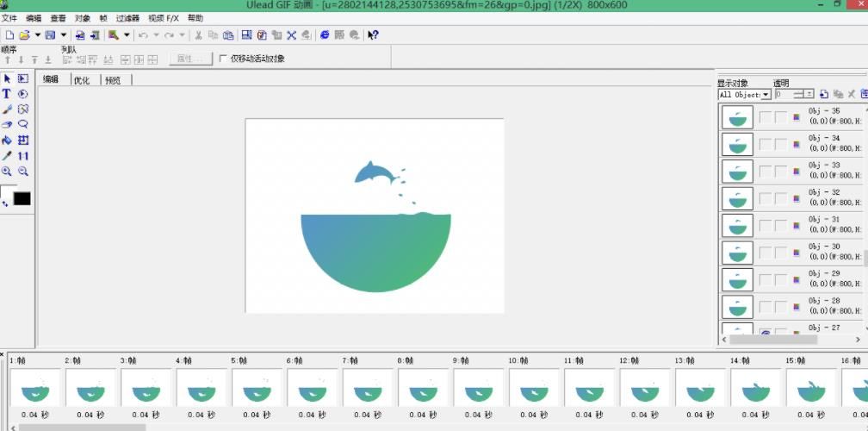
Task: Click the undo arrow icon
Action: click(143, 34)
